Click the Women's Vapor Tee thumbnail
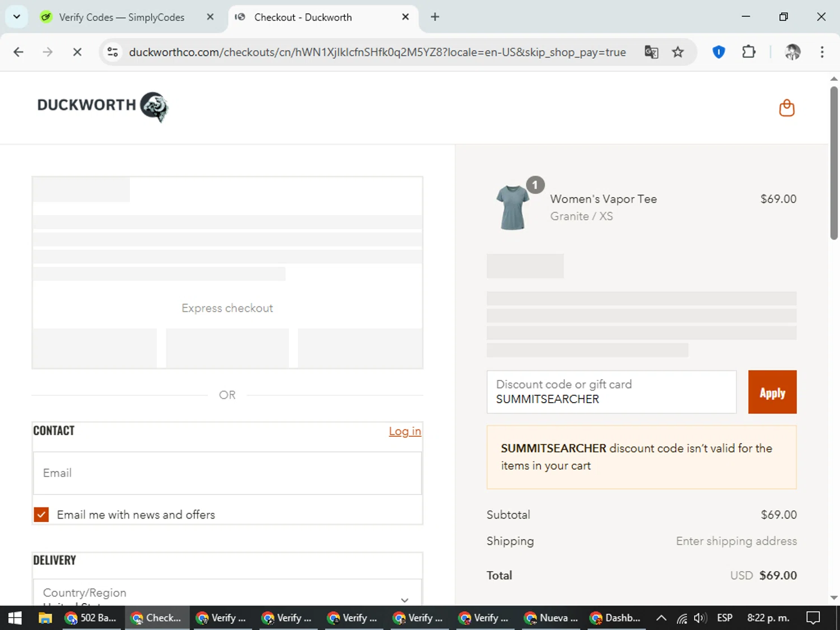The image size is (840, 630). [x=513, y=208]
